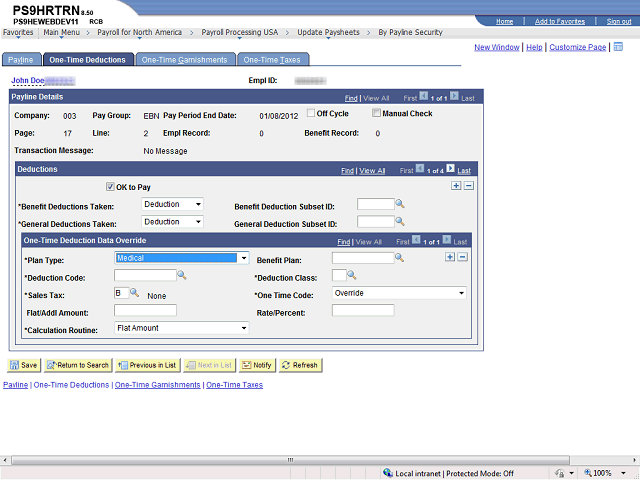
Task: Delete Deductions row with minus icon
Action: coord(469,186)
